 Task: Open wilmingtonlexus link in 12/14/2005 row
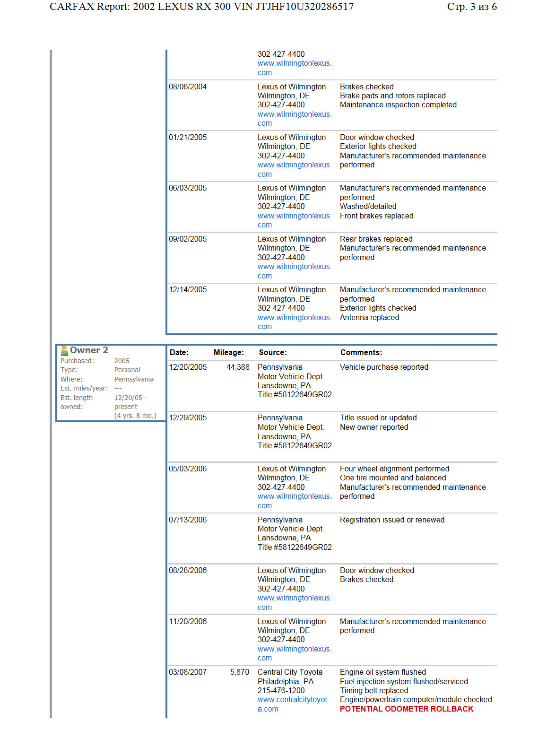coord(295,322)
